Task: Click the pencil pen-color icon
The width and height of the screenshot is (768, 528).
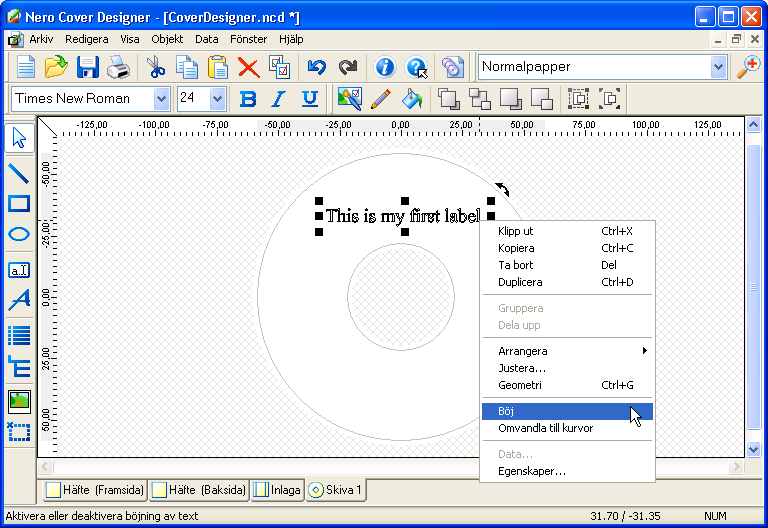Action: point(381,98)
